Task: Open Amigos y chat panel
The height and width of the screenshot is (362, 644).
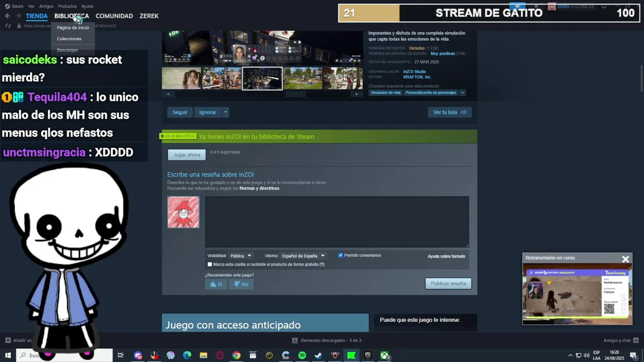Action: tap(620, 340)
